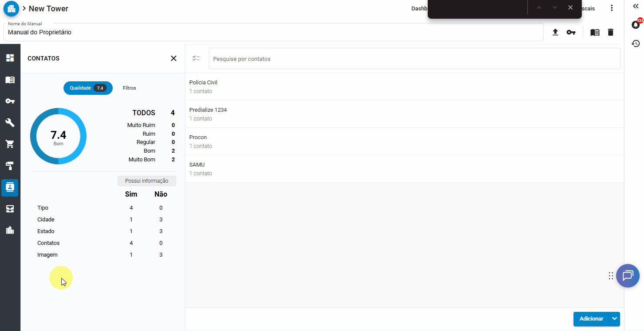Open the three-dot overflow menu at top right
644x331 pixels.
coord(612,8)
